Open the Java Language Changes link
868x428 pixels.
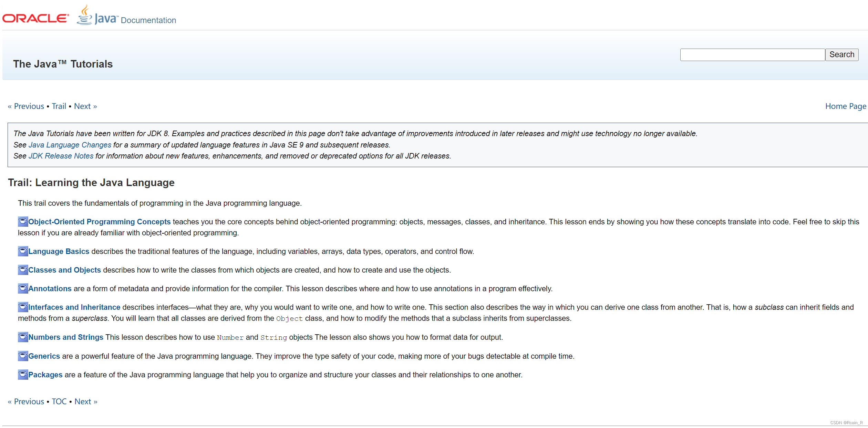pyautogui.click(x=70, y=145)
